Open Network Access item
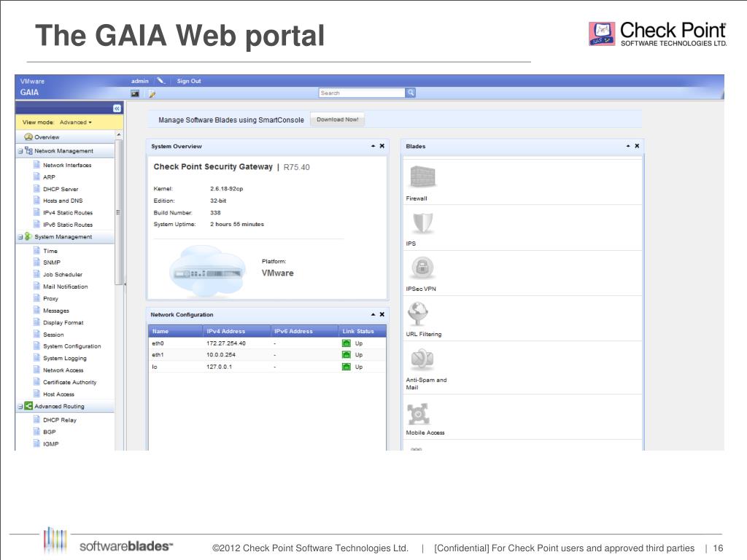Image resolution: width=747 pixels, height=560 pixels. (63, 370)
